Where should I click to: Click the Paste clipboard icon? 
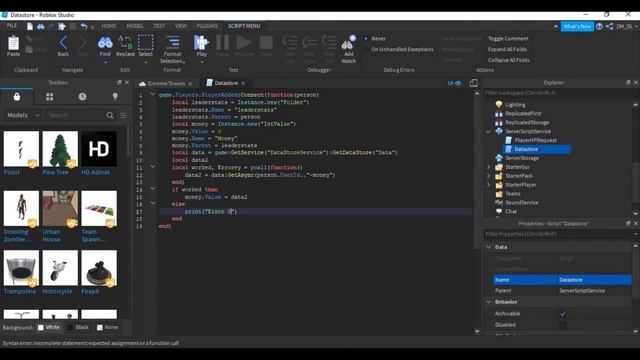[x=13, y=43]
